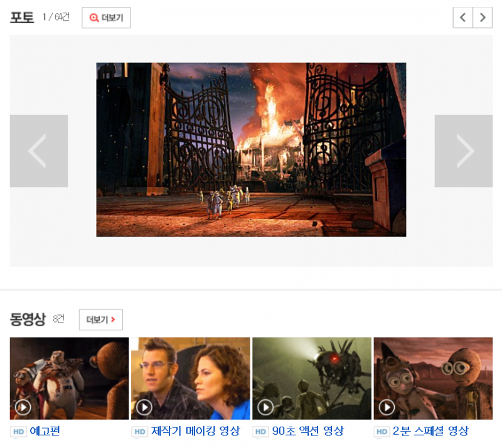Open the 90초 액션 영상 video thumbnail

point(312,378)
